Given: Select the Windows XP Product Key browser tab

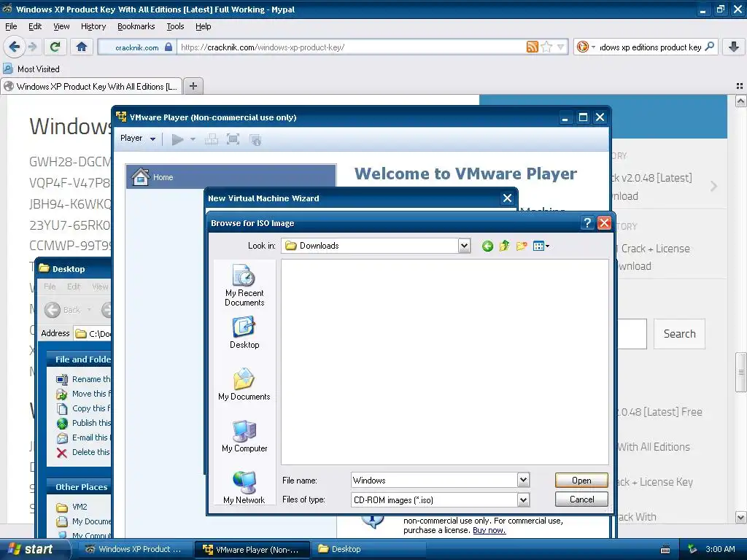Looking at the screenshot, I should [x=91, y=86].
